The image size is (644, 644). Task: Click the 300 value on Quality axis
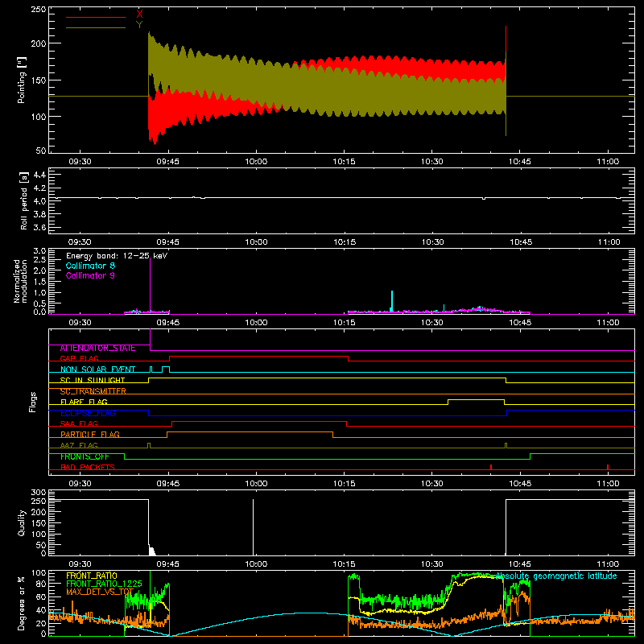tap(38, 493)
